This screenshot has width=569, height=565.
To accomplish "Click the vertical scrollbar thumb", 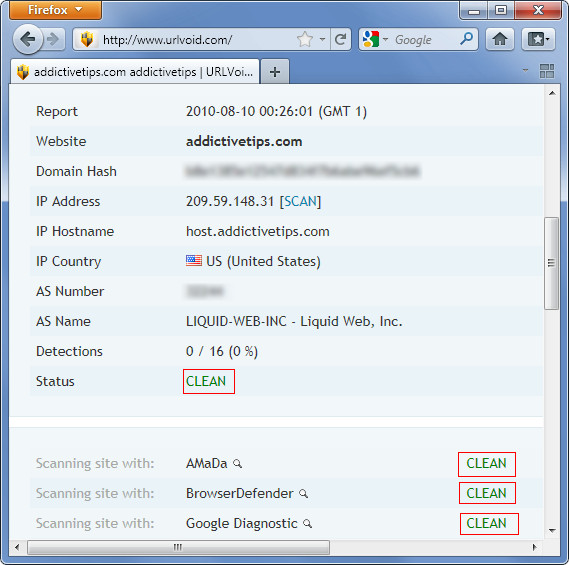I will coord(551,263).
